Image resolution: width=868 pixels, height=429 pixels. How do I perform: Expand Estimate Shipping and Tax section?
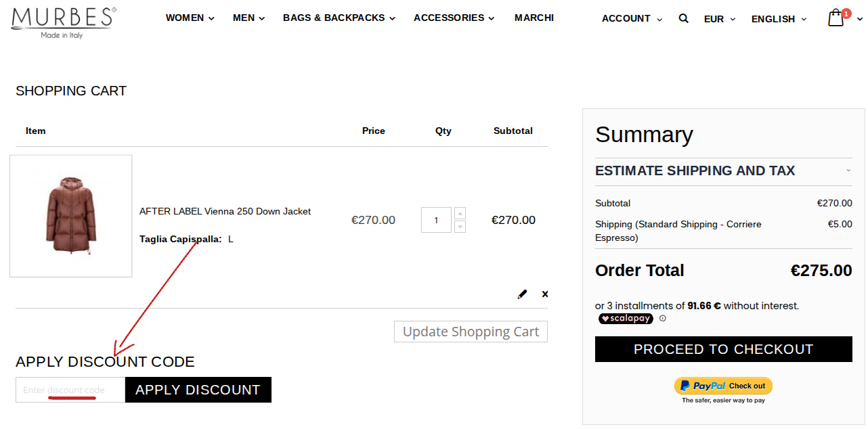(723, 171)
